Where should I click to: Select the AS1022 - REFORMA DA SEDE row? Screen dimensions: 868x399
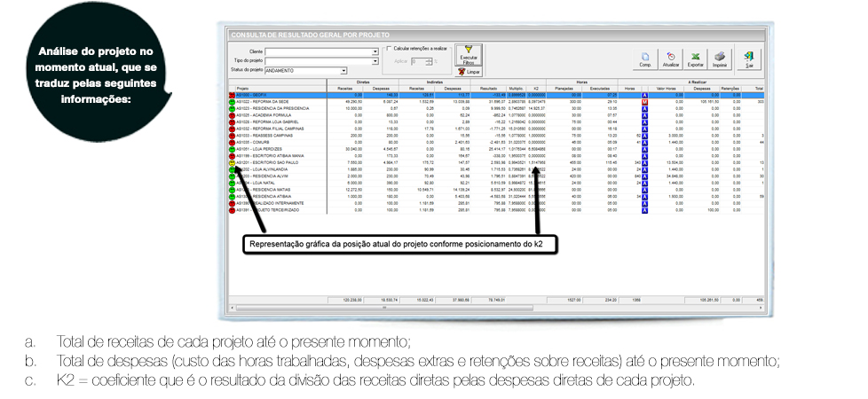pos(496,102)
